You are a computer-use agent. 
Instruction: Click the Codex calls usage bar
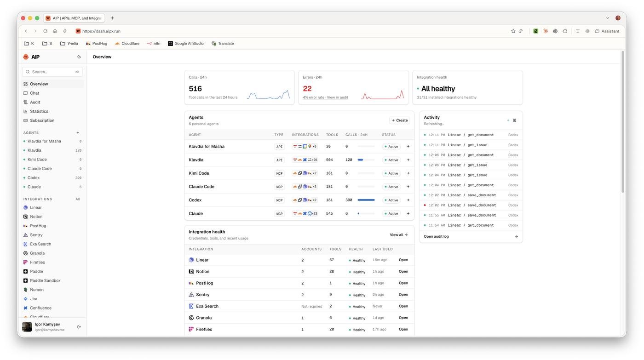[x=366, y=200]
